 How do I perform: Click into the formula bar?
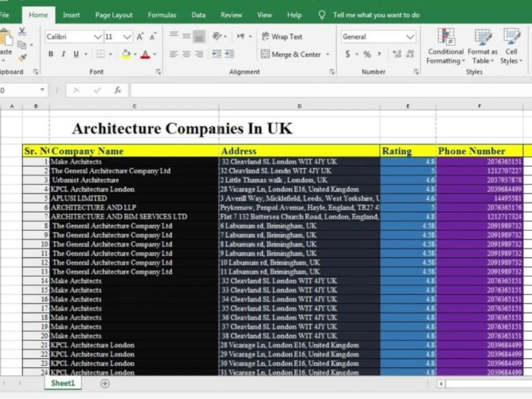pos(331,90)
